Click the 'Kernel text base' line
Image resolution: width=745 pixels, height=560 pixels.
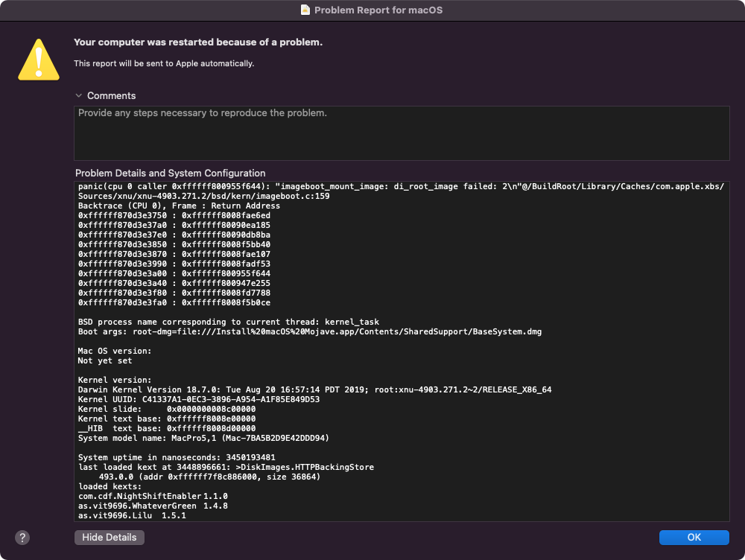(167, 419)
